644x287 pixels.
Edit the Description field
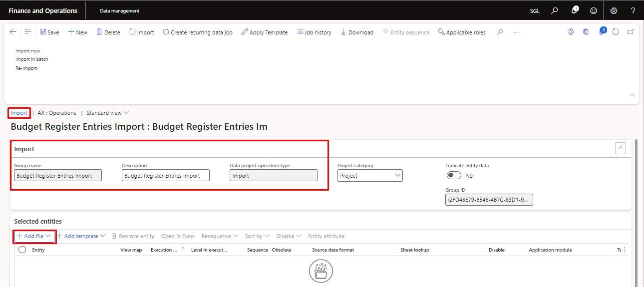coord(166,175)
